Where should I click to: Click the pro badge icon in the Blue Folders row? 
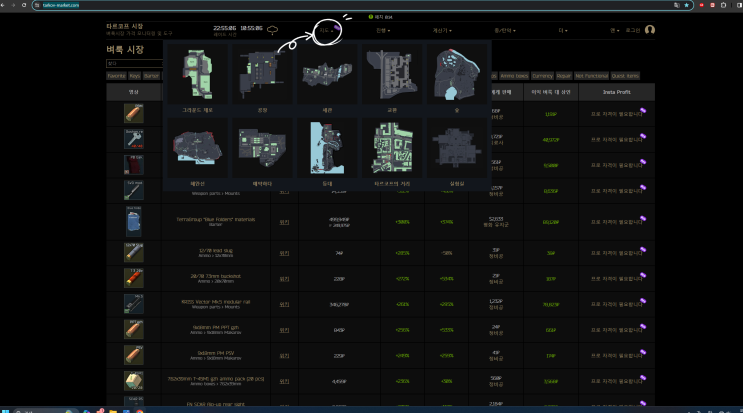click(643, 218)
